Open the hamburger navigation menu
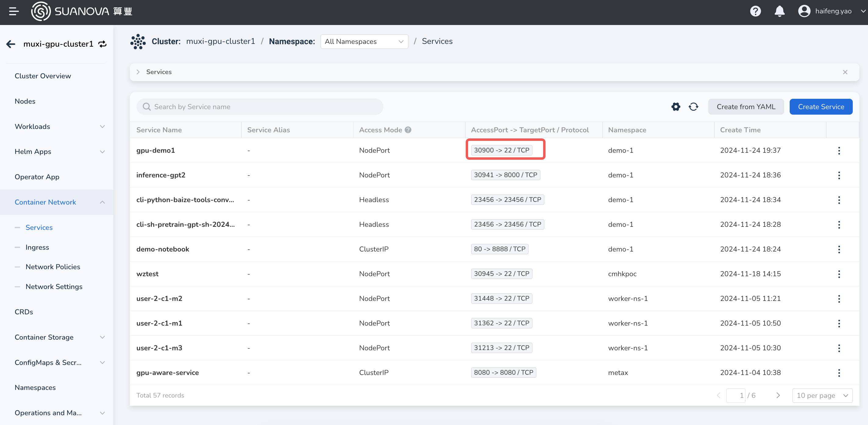 pyautogui.click(x=14, y=12)
